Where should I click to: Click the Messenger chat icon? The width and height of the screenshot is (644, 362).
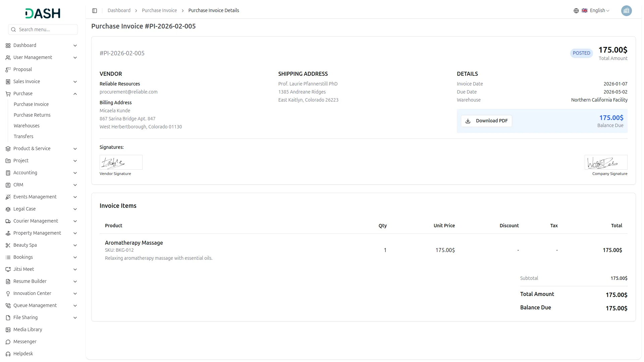(x=8, y=342)
